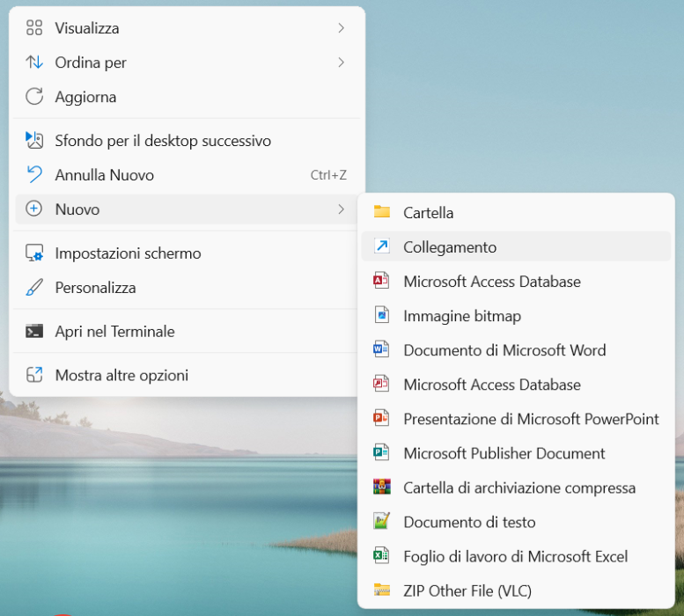The height and width of the screenshot is (616, 684).
Task: Select Cartella di archiviazione compressa
Action: point(519,488)
